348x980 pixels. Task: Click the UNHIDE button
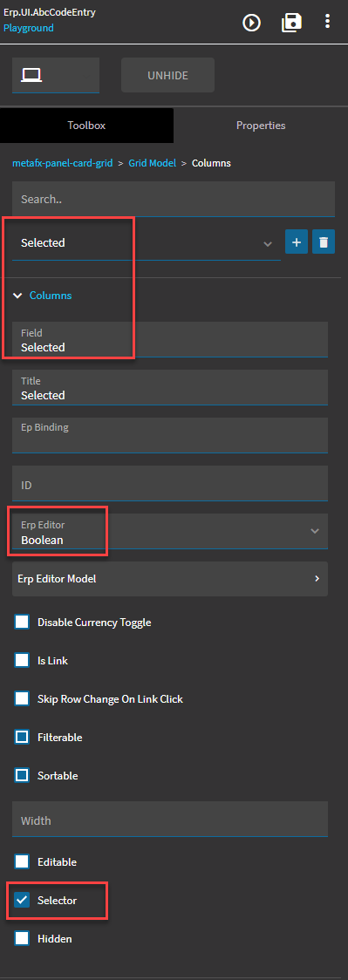click(167, 75)
